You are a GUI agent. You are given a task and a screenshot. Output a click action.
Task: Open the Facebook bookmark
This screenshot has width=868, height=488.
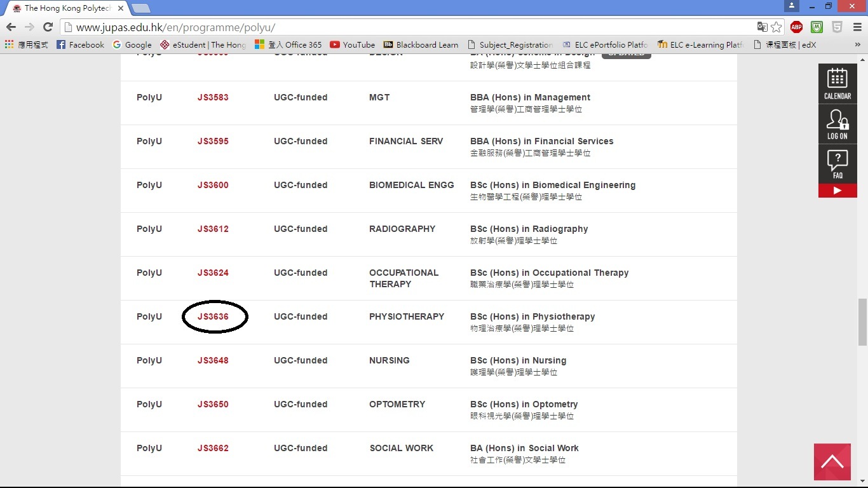click(x=80, y=44)
